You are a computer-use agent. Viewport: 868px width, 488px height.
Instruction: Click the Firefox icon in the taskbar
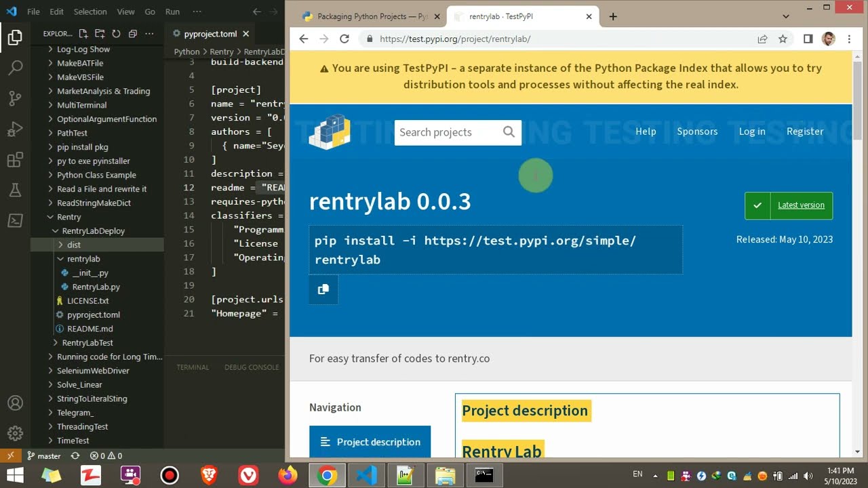[x=288, y=475]
